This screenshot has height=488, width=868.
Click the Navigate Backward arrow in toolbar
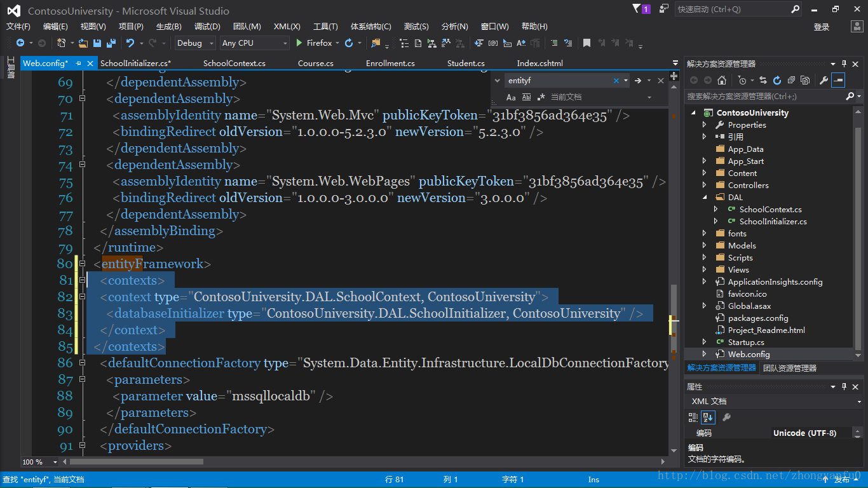(20, 43)
